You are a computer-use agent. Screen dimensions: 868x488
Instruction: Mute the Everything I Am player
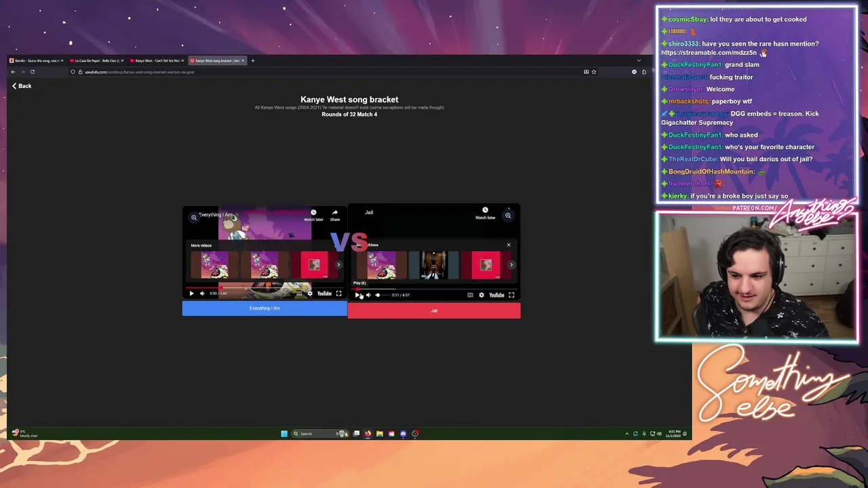coord(202,293)
